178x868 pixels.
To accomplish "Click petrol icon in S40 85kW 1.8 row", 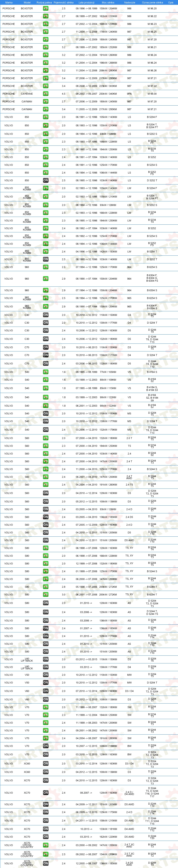I will click(46, 388).
